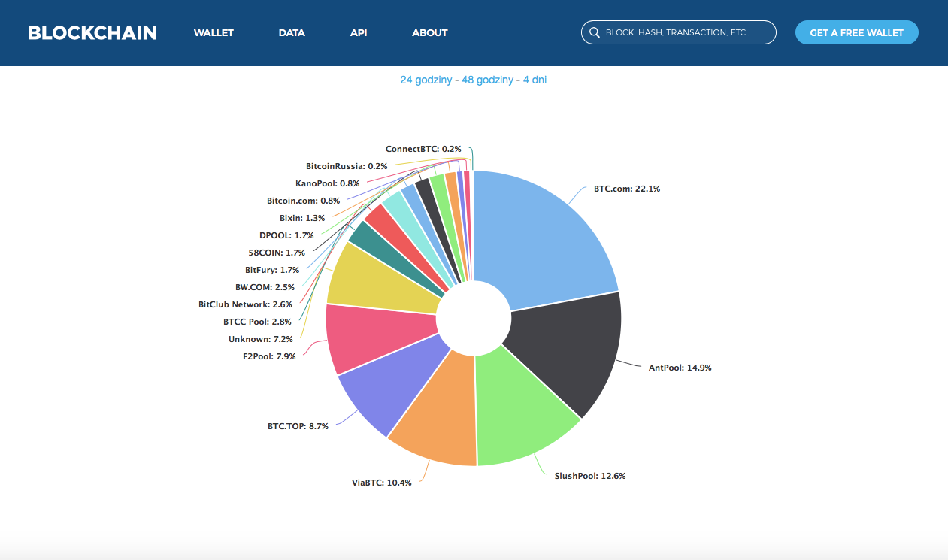Open the API menu item

click(x=359, y=33)
